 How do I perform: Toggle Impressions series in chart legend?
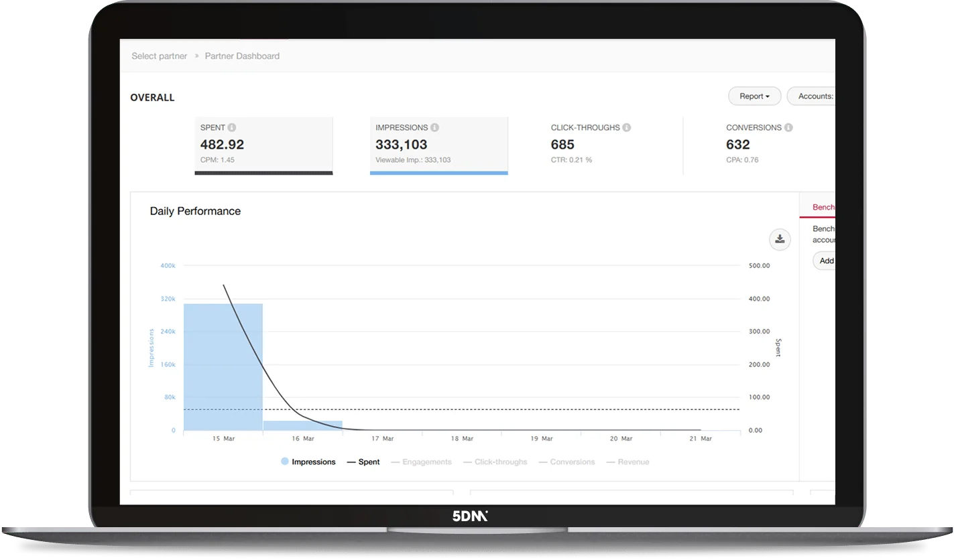[308, 462]
